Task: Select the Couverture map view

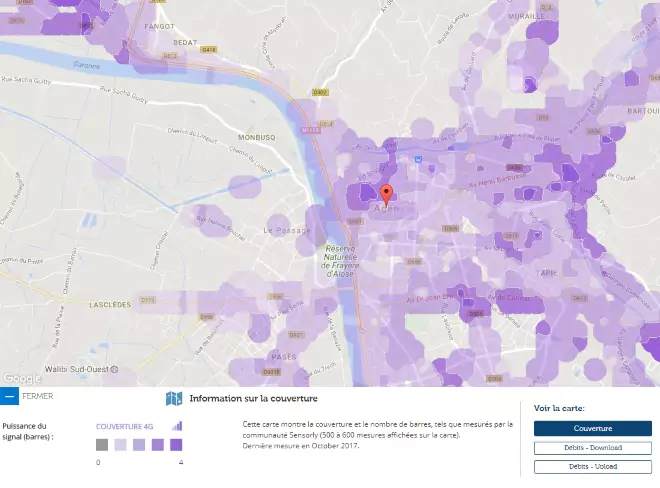Action: (592, 428)
